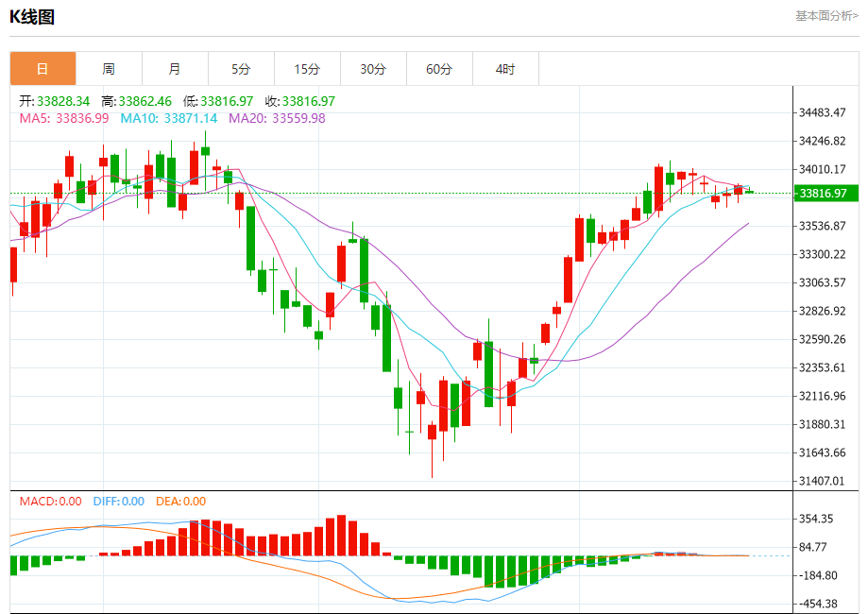Switch to the 月 monthly tab
The image size is (868, 614).
click(175, 69)
